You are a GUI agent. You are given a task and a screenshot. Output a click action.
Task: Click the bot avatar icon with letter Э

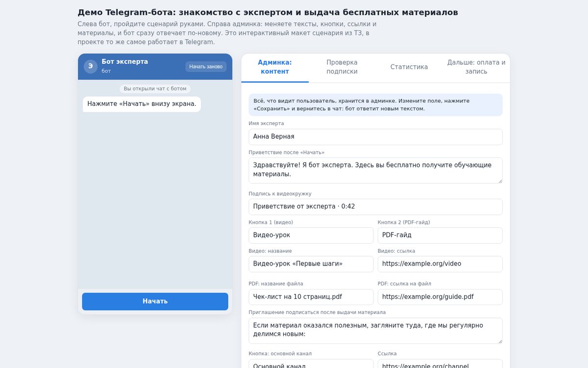[91, 66]
